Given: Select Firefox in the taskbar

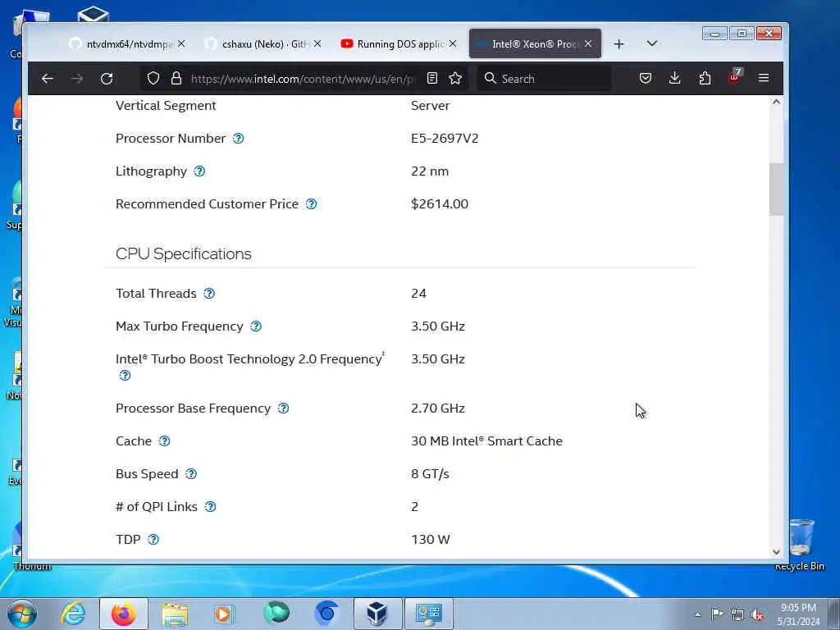Looking at the screenshot, I should (124, 614).
